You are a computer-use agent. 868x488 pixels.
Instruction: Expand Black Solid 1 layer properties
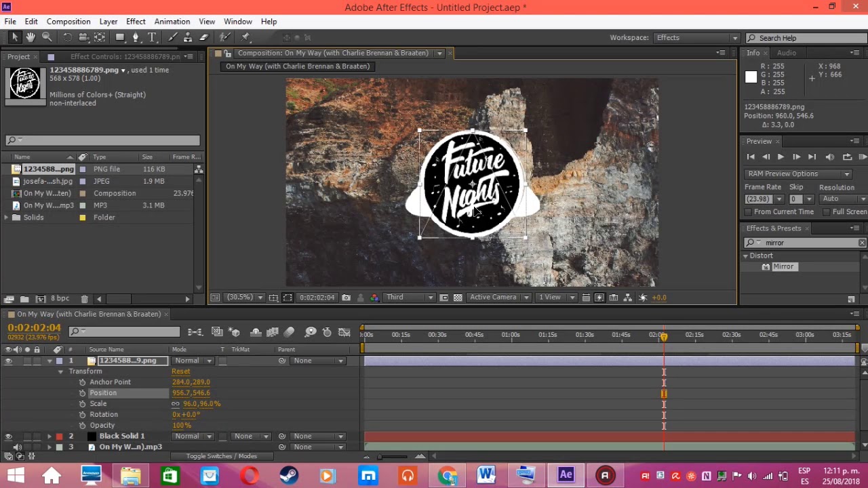click(50, 436)
